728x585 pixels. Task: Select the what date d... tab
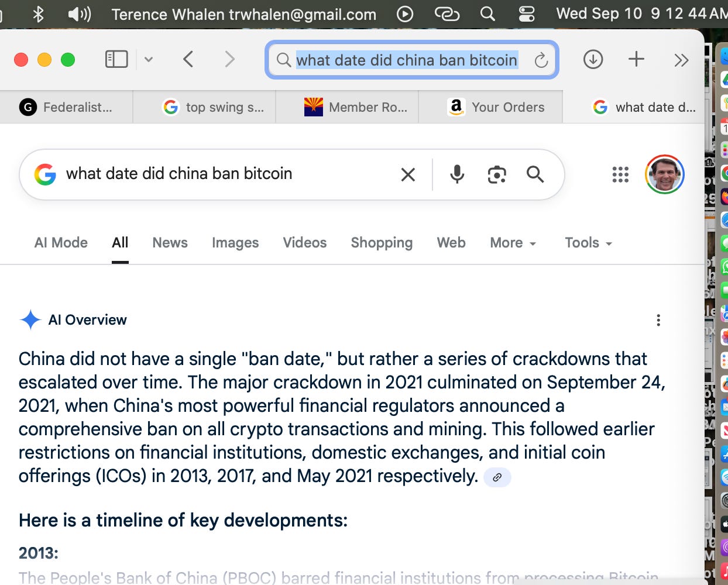(634, 107)
